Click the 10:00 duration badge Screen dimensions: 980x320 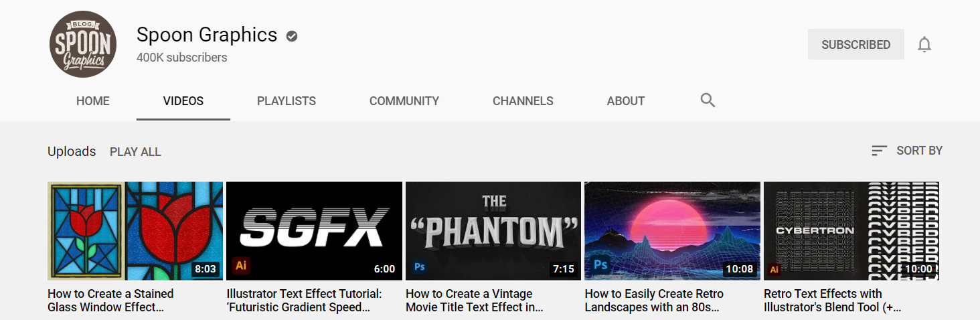918,269
